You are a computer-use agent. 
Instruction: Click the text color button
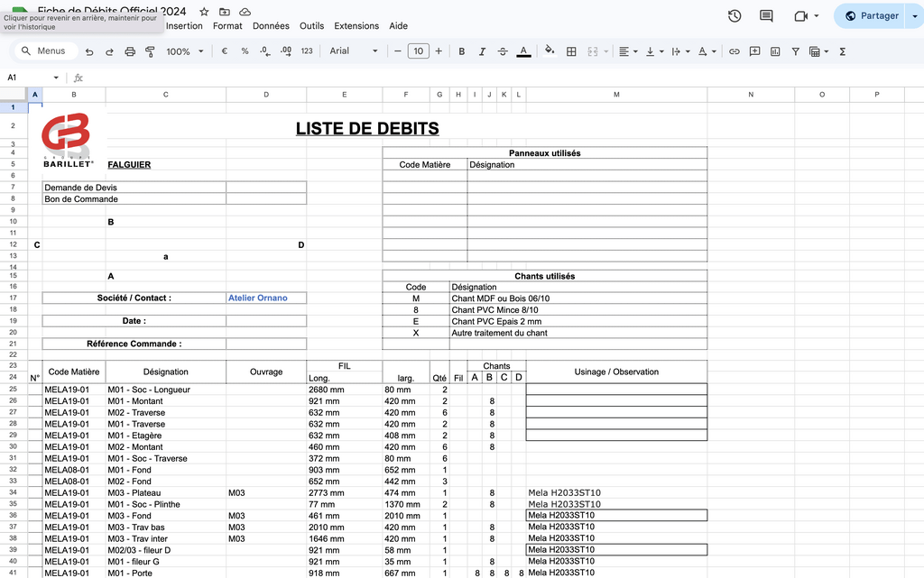pyautogui.click(x=523, y=51)
